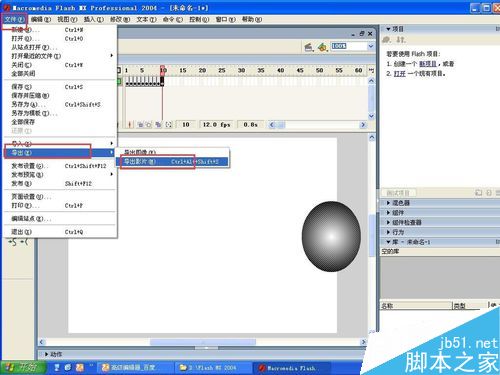
Task: Select Import (导入) in the File menu
Action: (59, 144)
